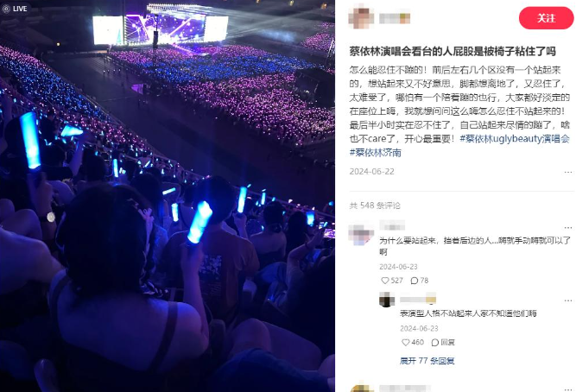
Task: Open the #蔡依林济南 hashtag link
Action: click(x=375, y=153)
